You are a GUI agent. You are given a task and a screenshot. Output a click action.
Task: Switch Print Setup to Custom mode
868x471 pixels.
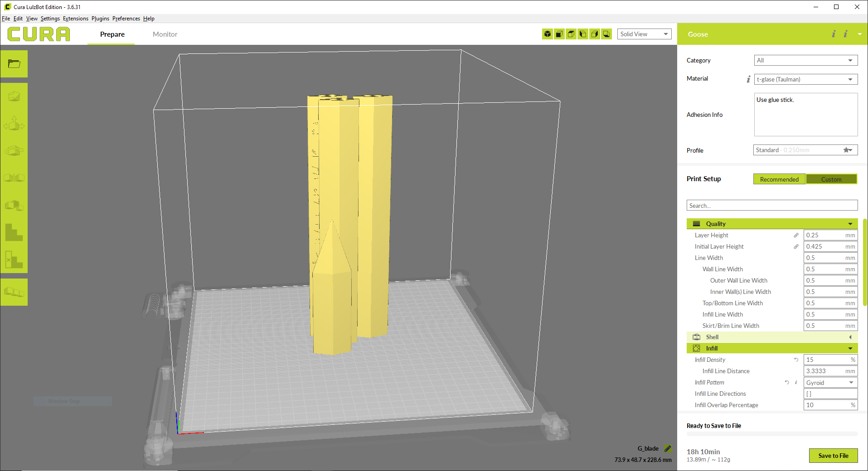(x=831, y=179)
